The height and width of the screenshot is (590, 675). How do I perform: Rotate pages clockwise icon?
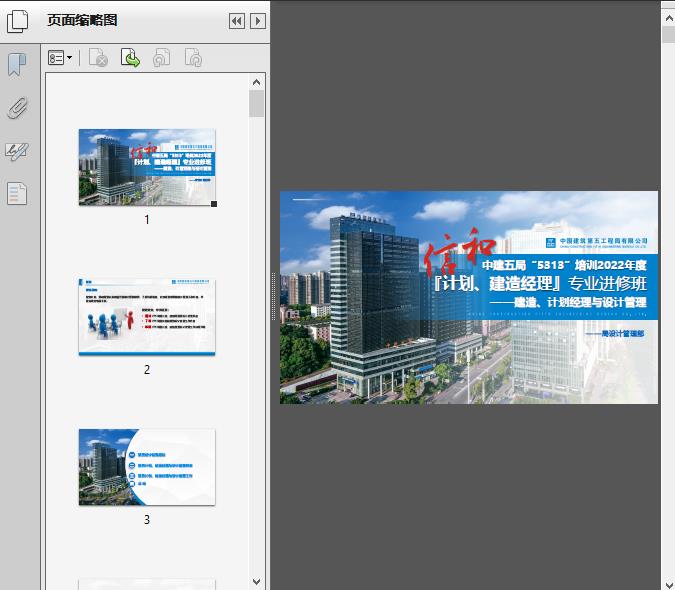pyautogui.click(x=193, y=58)
